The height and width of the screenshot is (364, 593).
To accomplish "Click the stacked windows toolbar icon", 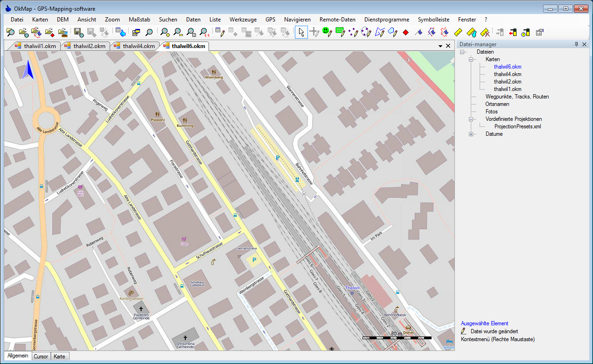I will 136,32.
